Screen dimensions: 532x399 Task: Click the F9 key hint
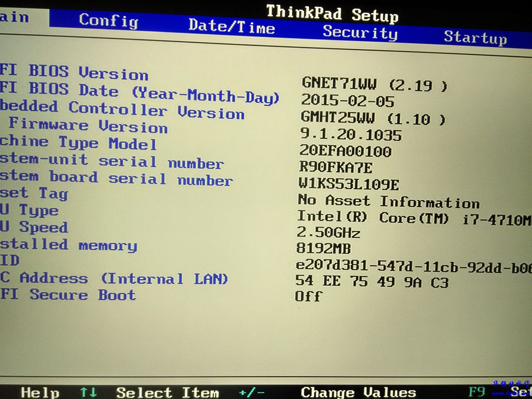point(477,392)
